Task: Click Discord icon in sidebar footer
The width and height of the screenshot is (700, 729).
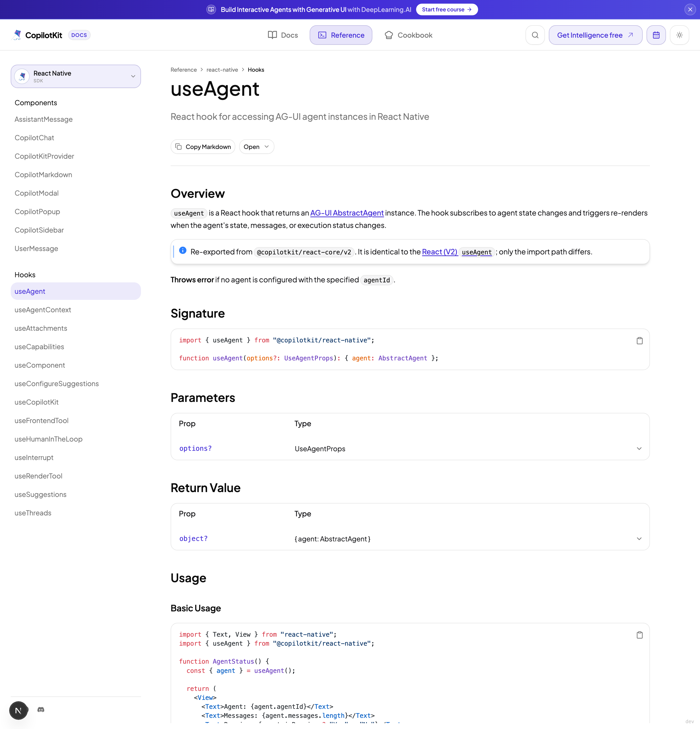Action: (x=41, y=710)
